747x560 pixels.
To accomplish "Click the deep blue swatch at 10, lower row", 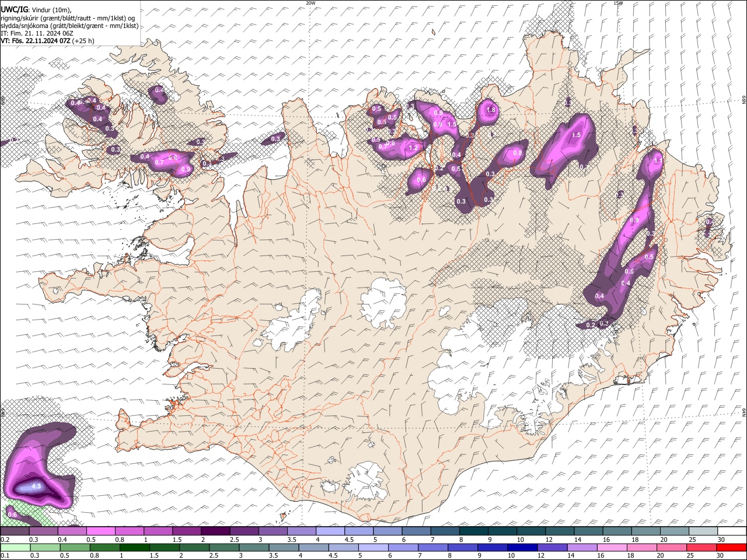I will [x=522, y=547].
